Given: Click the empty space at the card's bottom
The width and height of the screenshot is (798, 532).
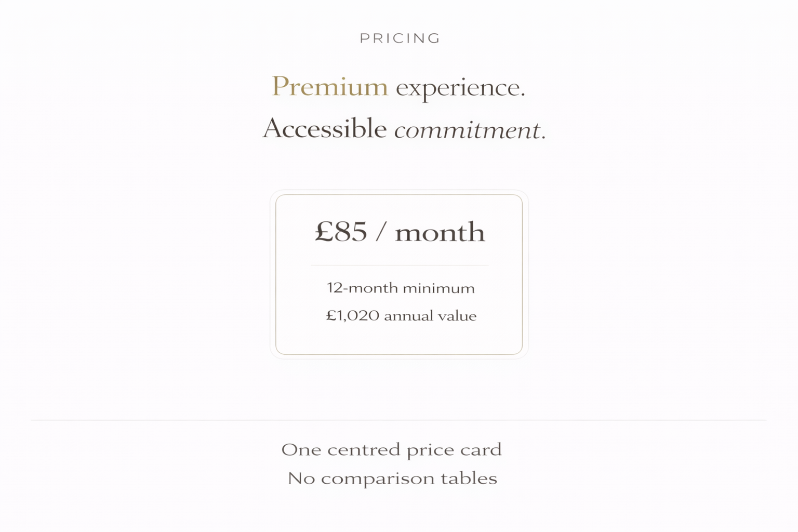Looking at the screenshot, I should pyautogui.click(x=399, y=339).
